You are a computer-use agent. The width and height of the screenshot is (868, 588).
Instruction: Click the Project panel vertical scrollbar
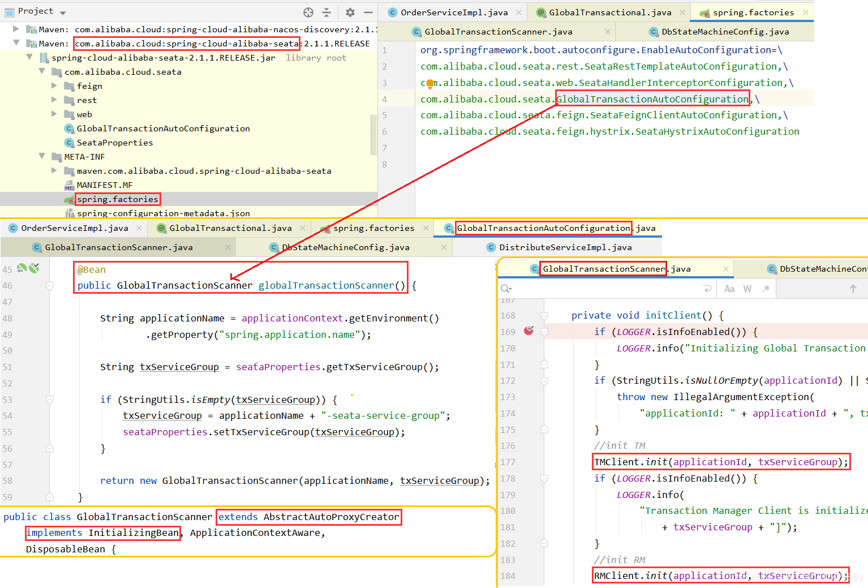coord(373,135)
